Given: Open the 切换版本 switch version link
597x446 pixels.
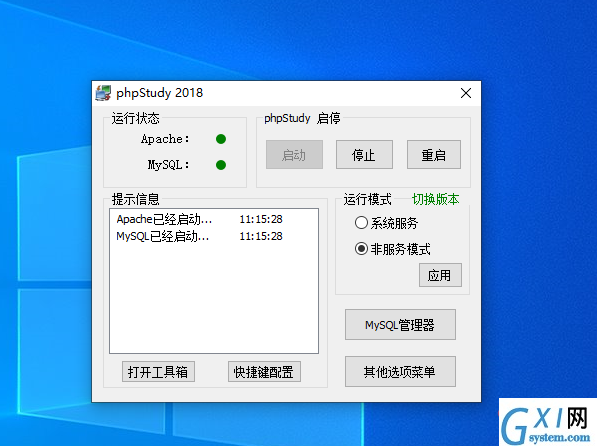Looking at the screenshot, I should [436, 199].
